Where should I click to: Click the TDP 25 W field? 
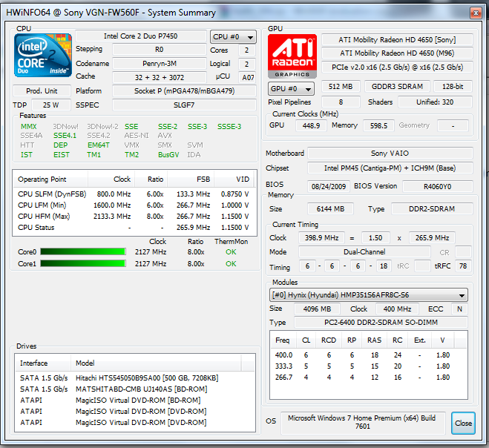[51, 105]
